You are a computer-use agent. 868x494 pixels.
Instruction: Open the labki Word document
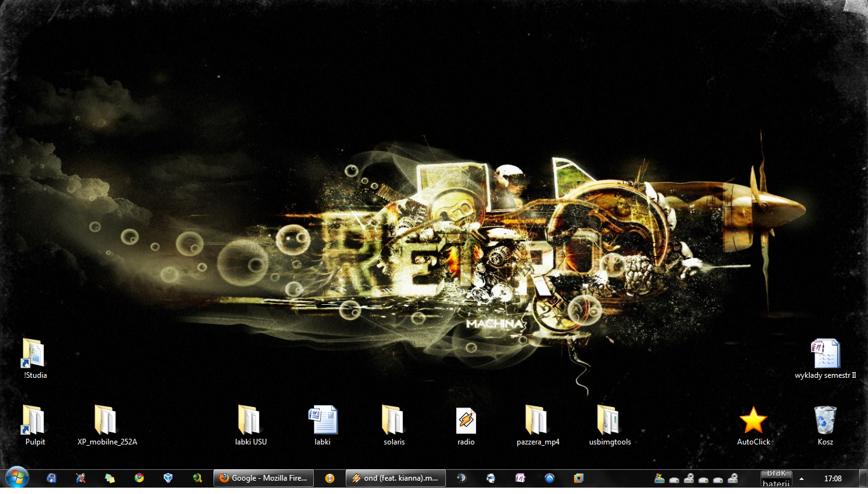[x=323, y=420]
